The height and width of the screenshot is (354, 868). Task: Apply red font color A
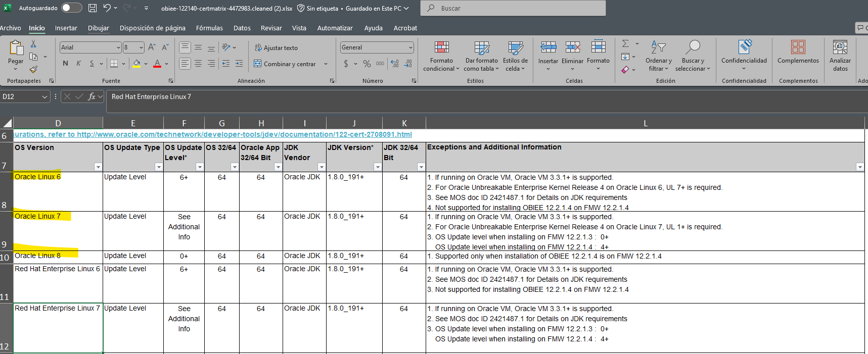(x=157, y=64)
